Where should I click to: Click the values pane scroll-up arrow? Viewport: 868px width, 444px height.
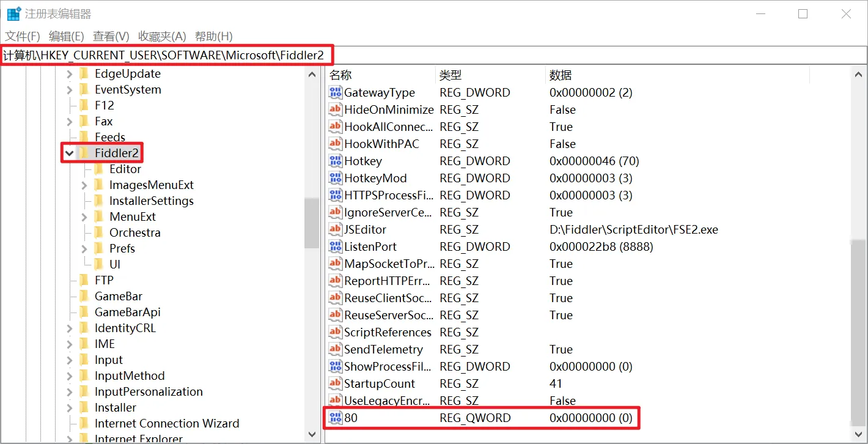coord(858,75)
